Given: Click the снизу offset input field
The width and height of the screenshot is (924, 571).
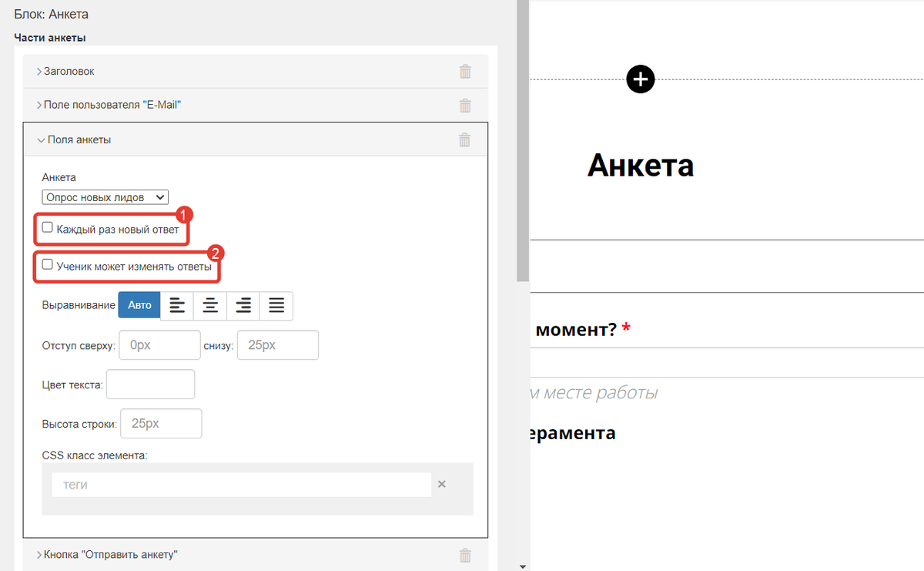Looking at the screenshot, I should (x=278, y=345).
